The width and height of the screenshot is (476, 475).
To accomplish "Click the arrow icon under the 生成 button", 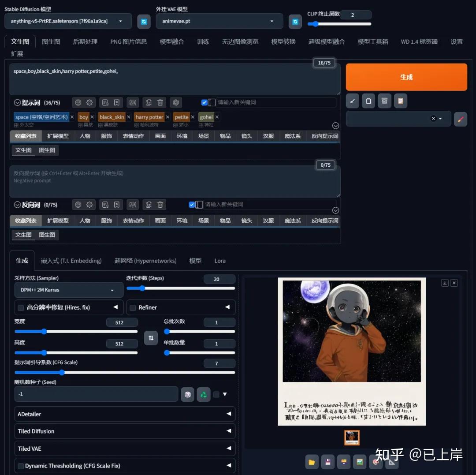I will [x=353, y=101].
